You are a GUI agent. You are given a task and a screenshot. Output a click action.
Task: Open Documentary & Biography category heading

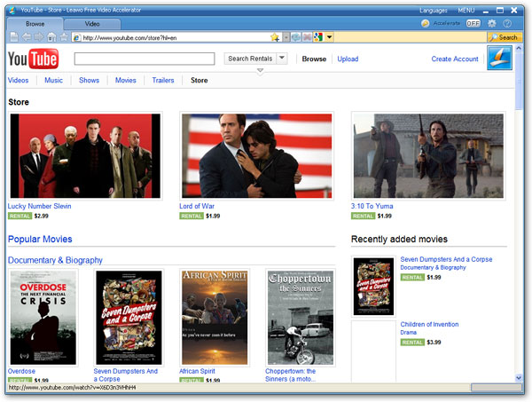pyautogui.click(x=55, y=260)
